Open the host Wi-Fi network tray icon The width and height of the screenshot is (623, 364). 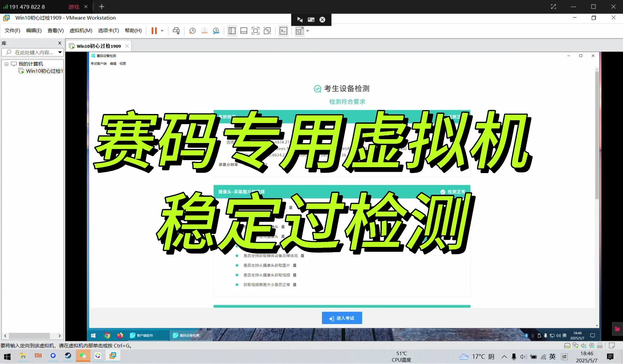click(x=544, y=357)
